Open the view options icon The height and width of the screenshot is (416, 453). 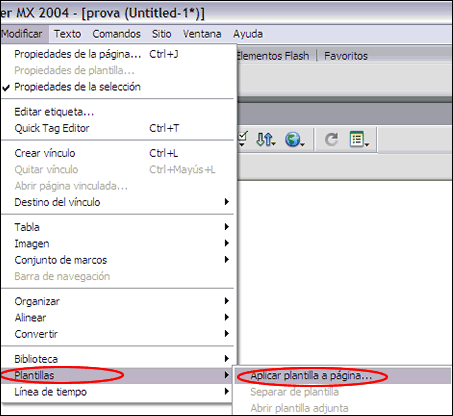[x=359, y=139]
